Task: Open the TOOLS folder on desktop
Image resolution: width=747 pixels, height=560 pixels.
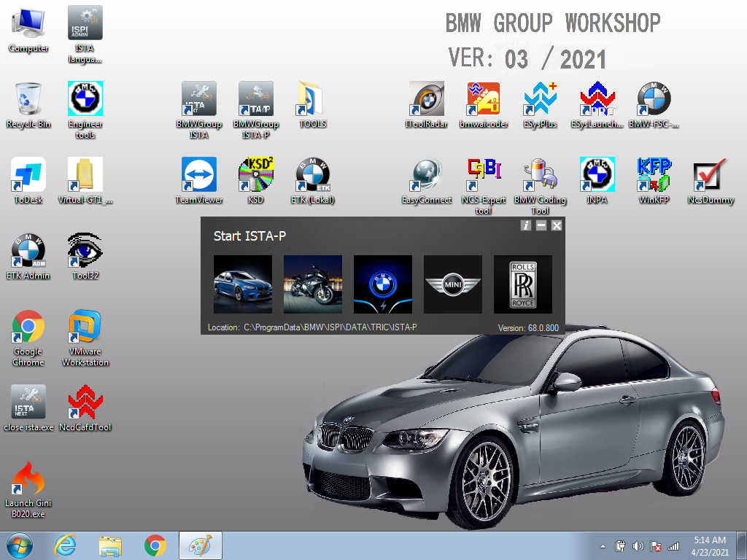Action: [x=312, y=100]
